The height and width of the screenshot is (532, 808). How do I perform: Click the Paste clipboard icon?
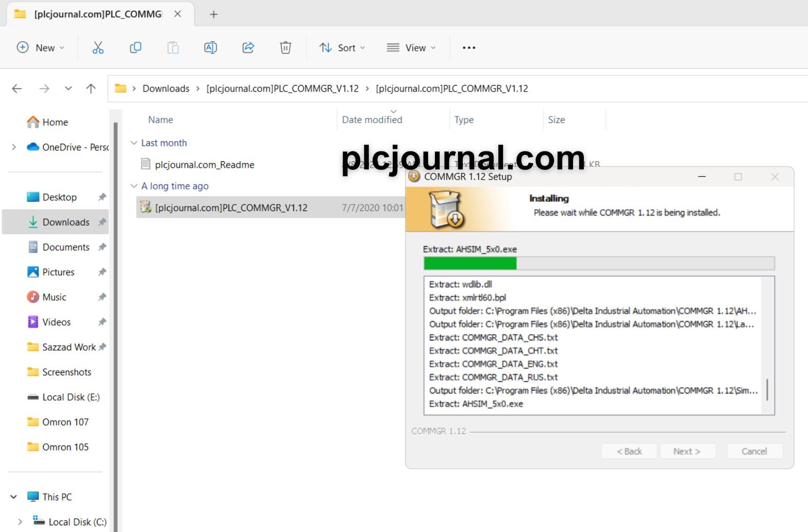coord(173,48)
